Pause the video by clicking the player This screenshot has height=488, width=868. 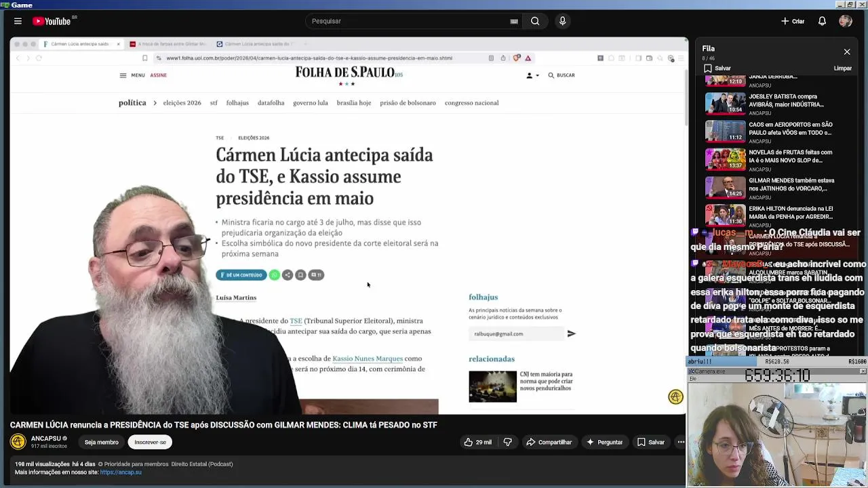(349, 225)
